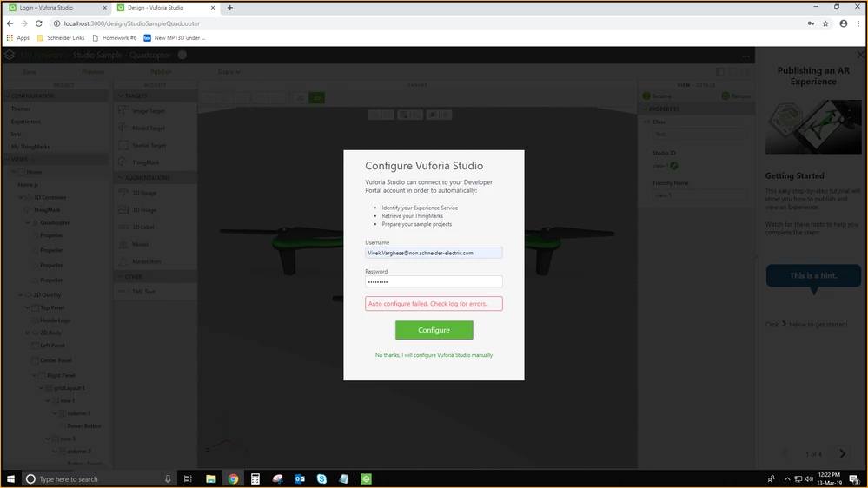This screenshot has height=488, width=868.
Task: Select the Model widget icon
Action: pos(123,244)
